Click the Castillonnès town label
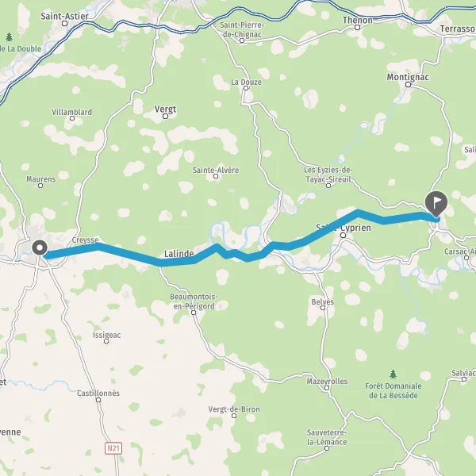 click(x=98, y=393)
